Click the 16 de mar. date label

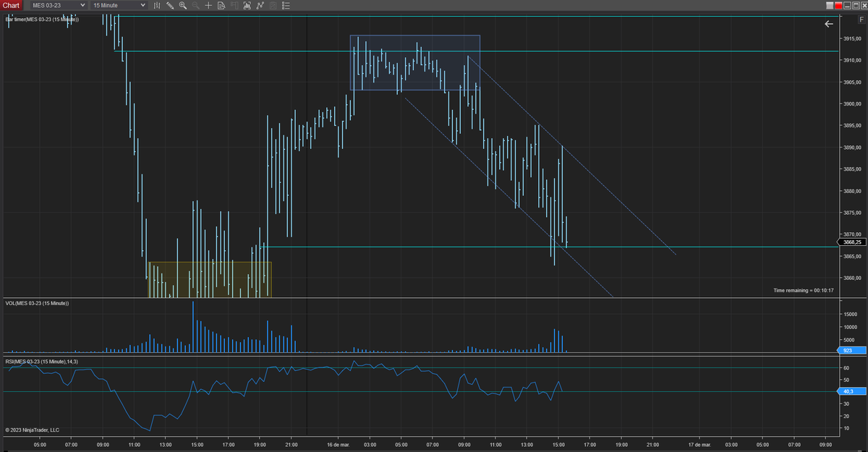pyautogui.click(x=339, y=445)
